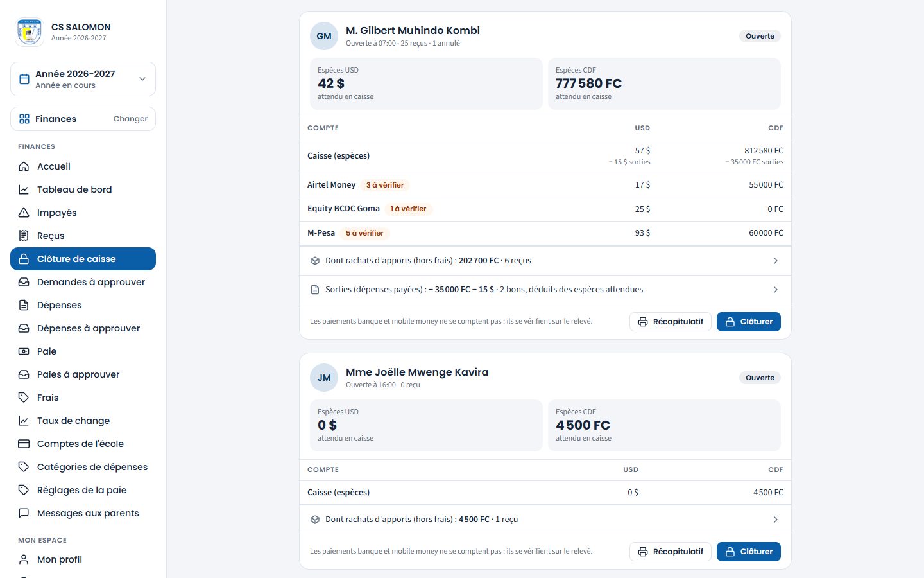The height and width of the screenshot is (578, 924).
Task: Click the CS Salomon school logo
Action: [30, 32]
